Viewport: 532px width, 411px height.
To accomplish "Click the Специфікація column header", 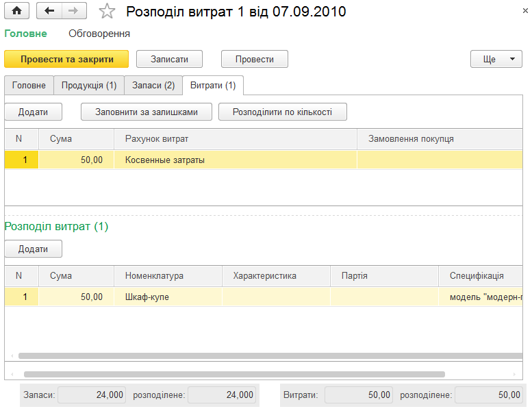I will click(481, 275).
